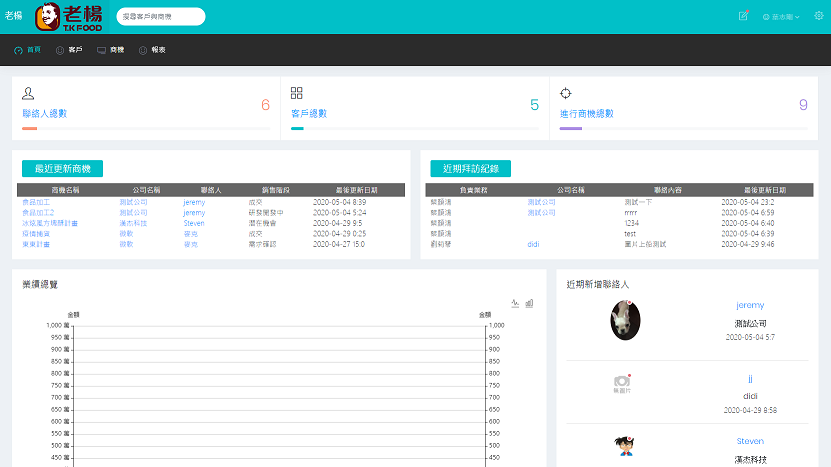
Task: Expand the user account dropdown in header
Action: click(781, 17)
